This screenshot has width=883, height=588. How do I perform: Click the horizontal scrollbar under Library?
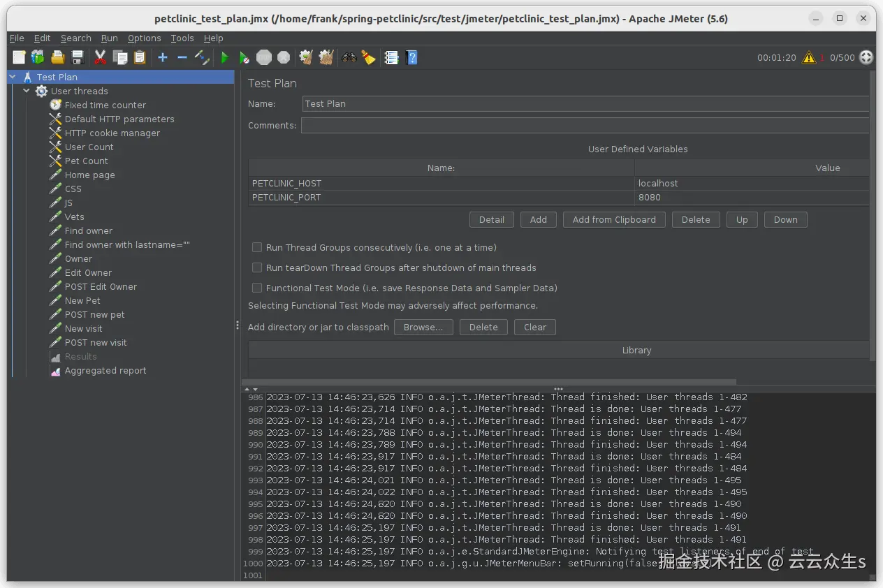[489, 382]
